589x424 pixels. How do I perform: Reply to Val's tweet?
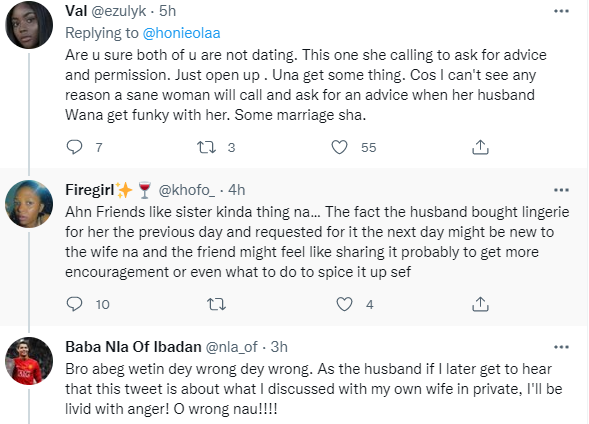[74, 147]
